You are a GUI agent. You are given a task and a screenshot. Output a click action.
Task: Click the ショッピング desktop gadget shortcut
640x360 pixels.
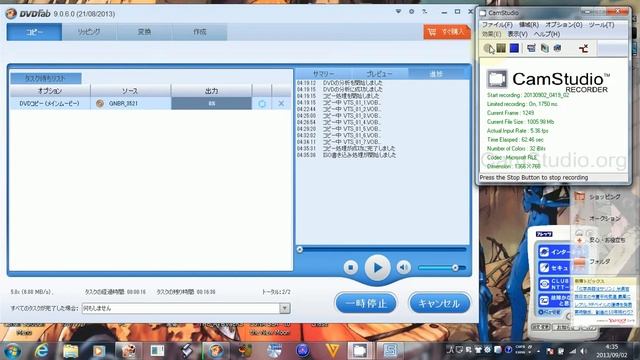point(598,197)
